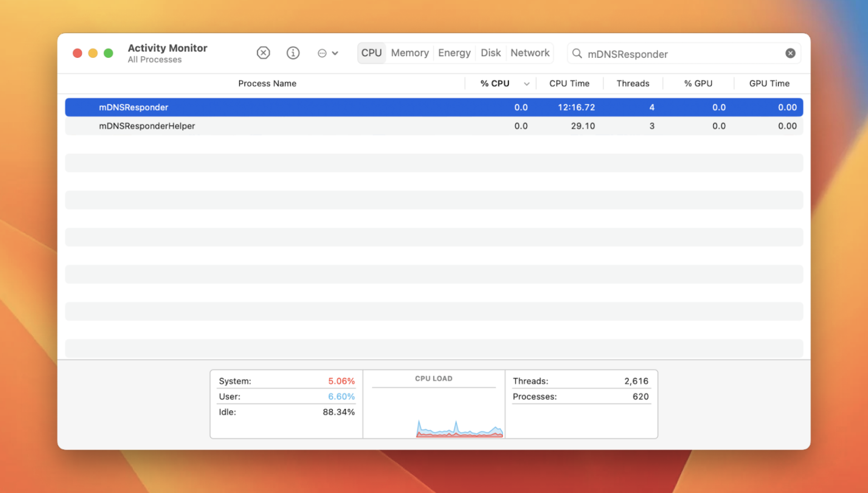Click the Processes total 620
868x493 pixels.
[x=640, y=397]
